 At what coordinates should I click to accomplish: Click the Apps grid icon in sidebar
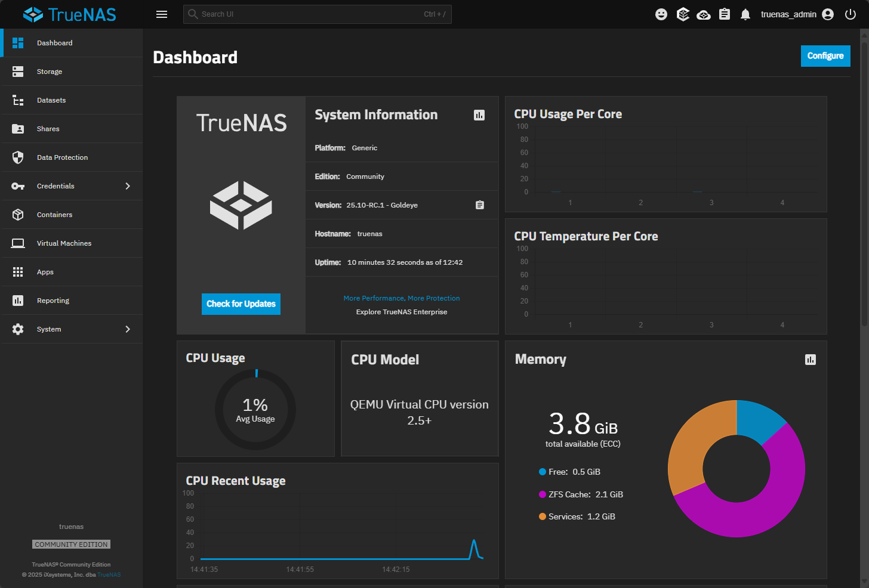pyautogui.click(x=18, y=272)
